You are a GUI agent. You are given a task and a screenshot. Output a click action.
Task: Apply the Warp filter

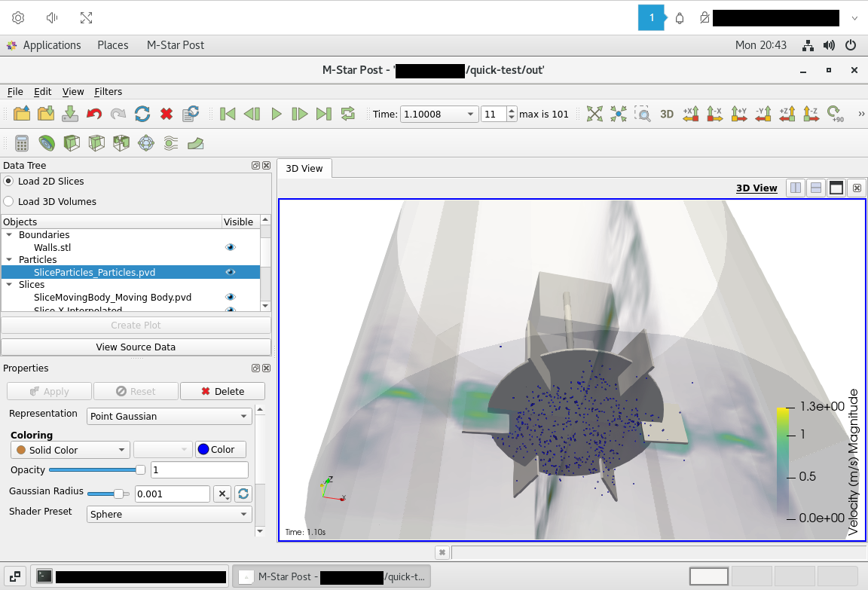[195, 143]
